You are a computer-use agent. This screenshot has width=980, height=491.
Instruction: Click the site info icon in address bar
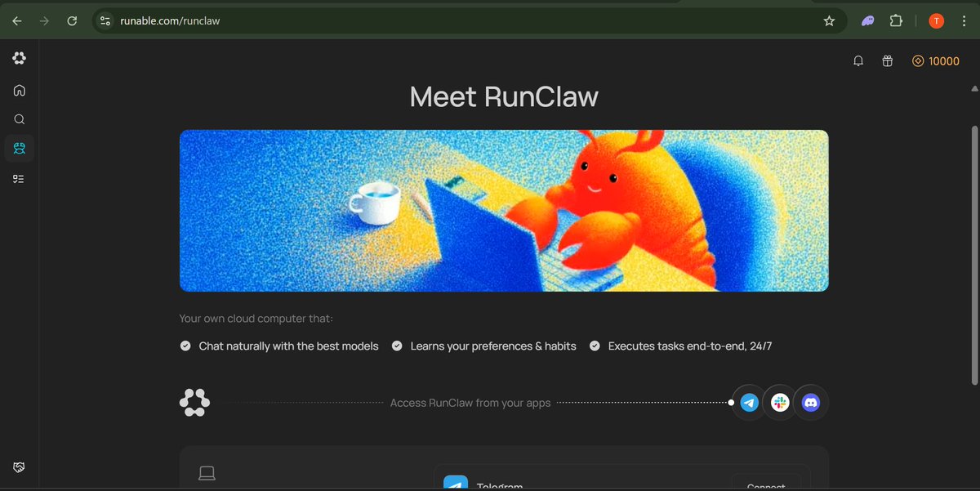(105, 20)
